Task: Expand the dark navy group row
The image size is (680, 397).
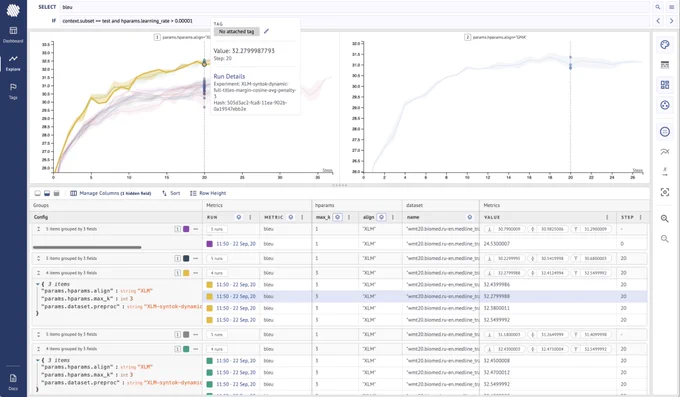Action: point(38,258)
